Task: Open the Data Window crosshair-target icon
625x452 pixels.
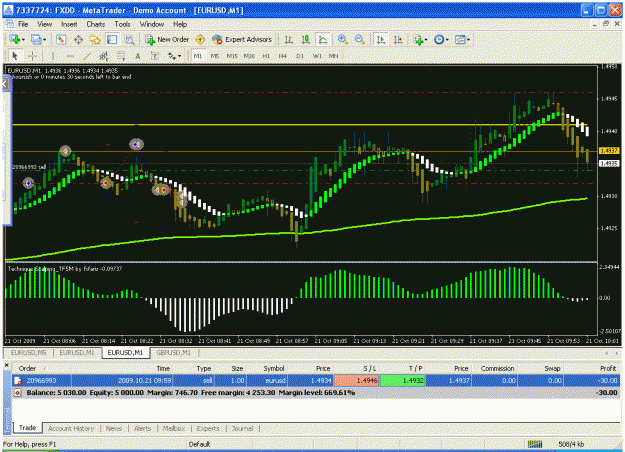Action: tap(78, 39)
